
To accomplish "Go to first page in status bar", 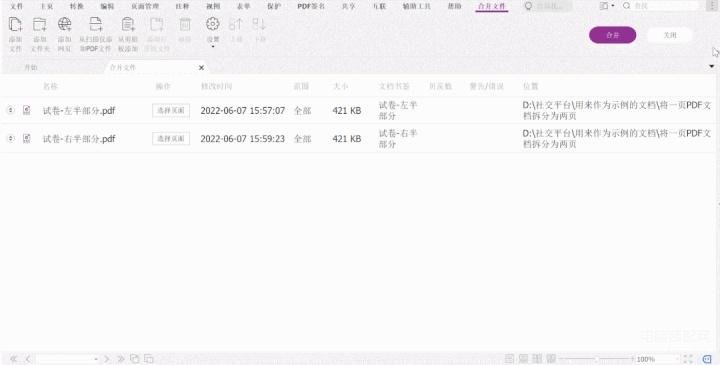I will (13, 359).
